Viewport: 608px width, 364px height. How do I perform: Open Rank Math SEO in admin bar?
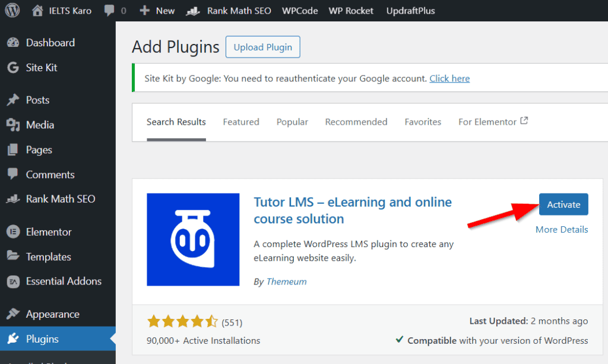tap(239, 11)
